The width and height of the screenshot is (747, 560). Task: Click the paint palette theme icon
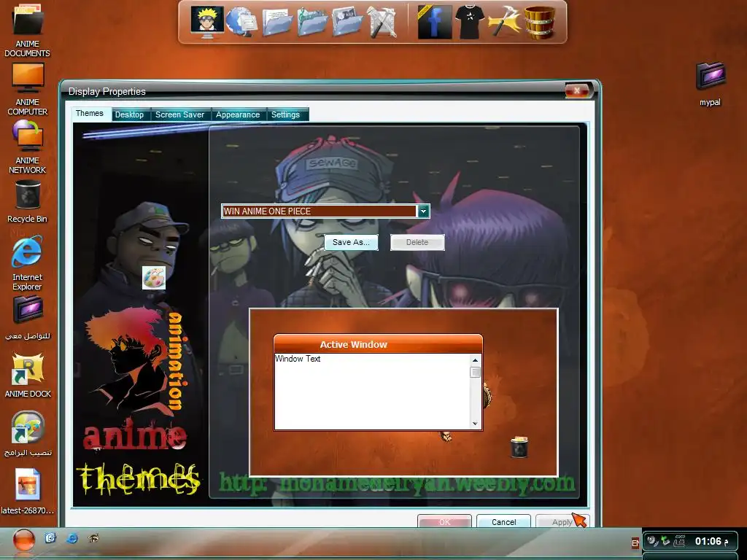pyautogui.click(x=154, y=278)
